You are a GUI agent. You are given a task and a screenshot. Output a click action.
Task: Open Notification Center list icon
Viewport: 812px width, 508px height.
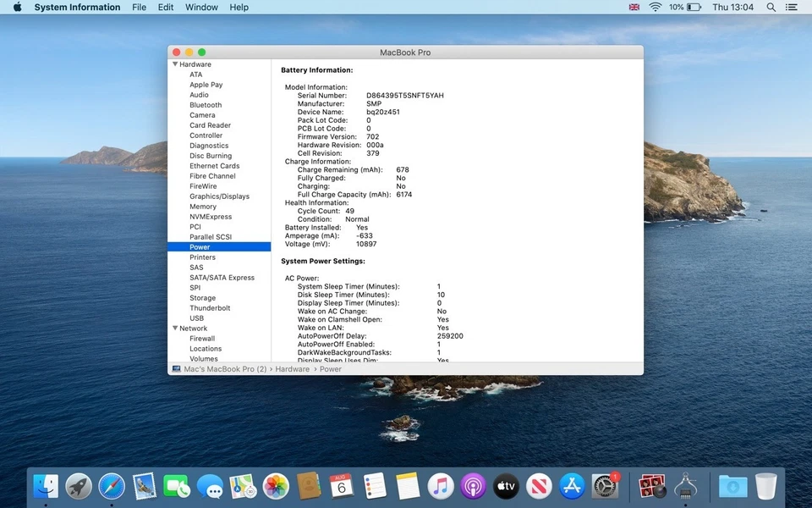coord(792,8)
